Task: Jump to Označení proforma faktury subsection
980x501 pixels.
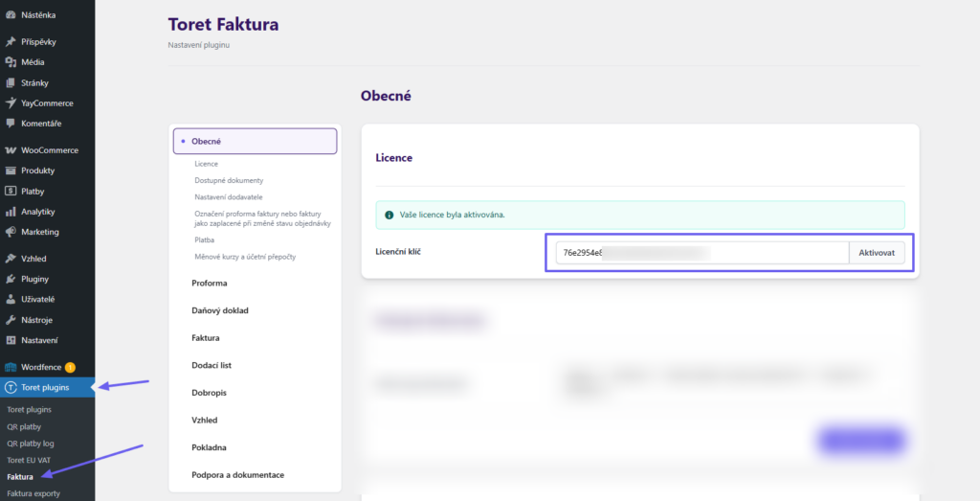Action: (x=262, y=218)
